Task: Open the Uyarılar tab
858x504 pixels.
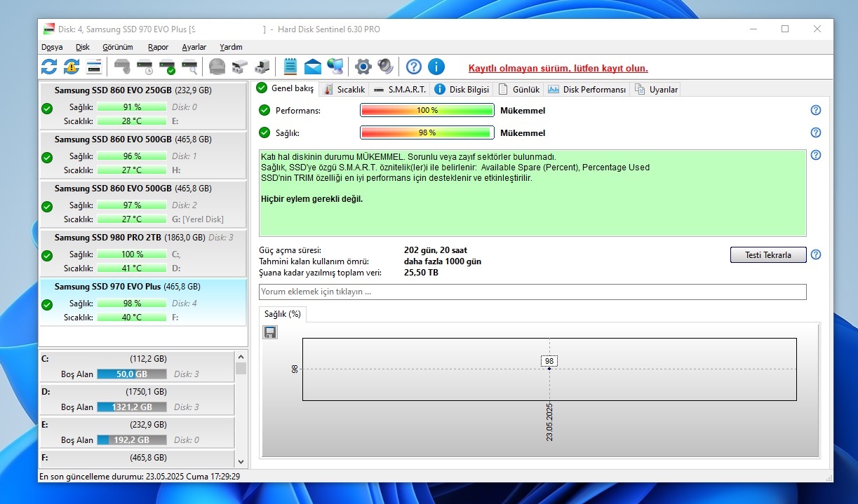Action: [655, 90]
